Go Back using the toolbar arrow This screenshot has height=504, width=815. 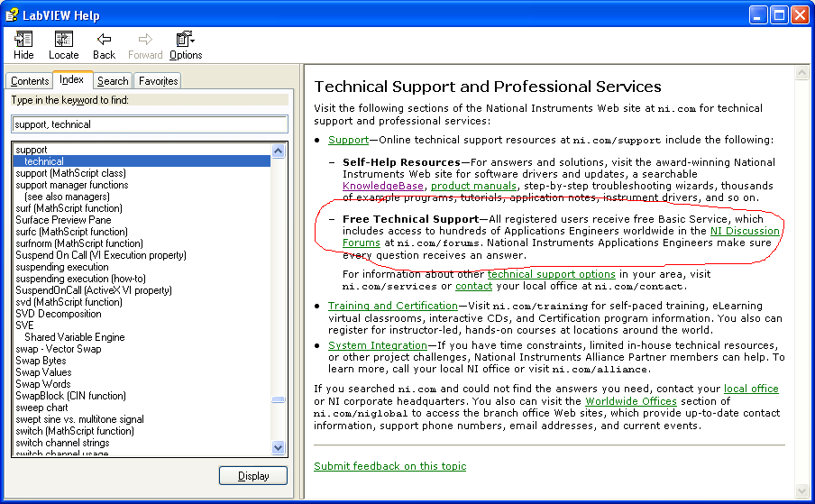point(104,39)
